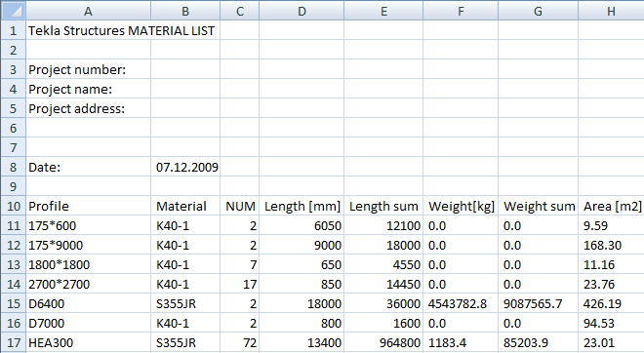644x353 pixels.
Task: Select row 15 header
Action: pyautogui.click(x=13, y=303)
